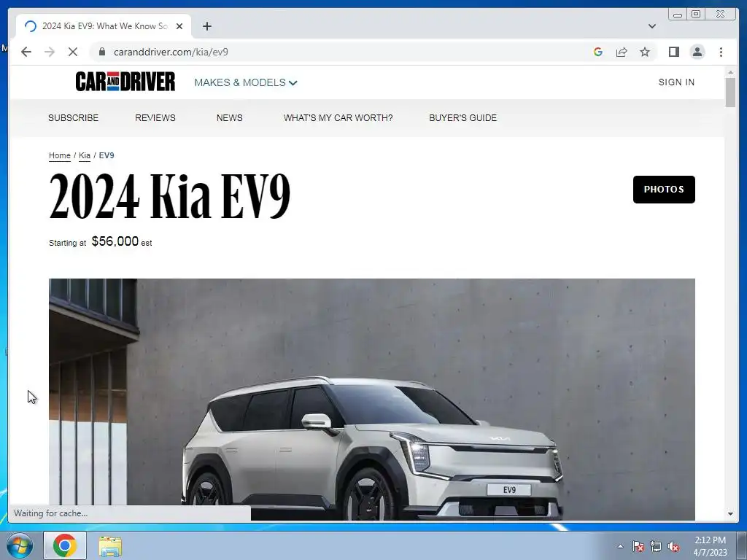Open the News menu item
747x560 pixels.
click(x=230, y=117)
